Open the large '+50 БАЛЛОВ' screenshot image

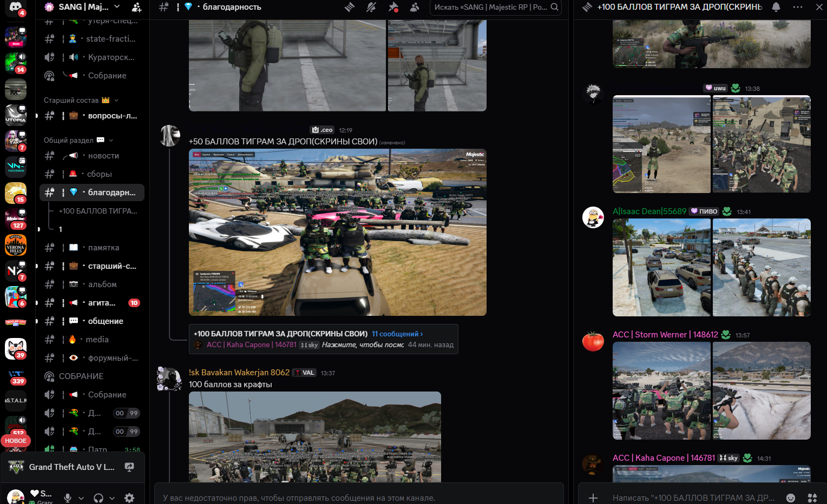coord(338,233)
